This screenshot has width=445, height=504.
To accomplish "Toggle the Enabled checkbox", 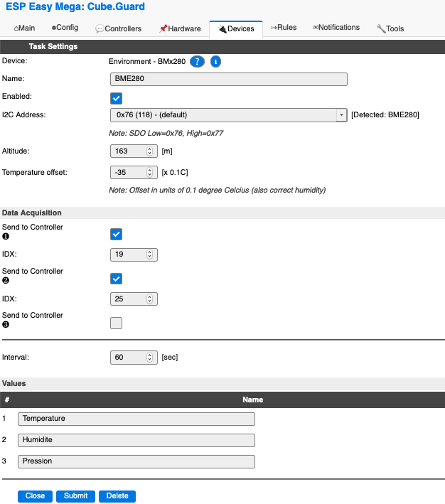I will (x=117, y=97).
